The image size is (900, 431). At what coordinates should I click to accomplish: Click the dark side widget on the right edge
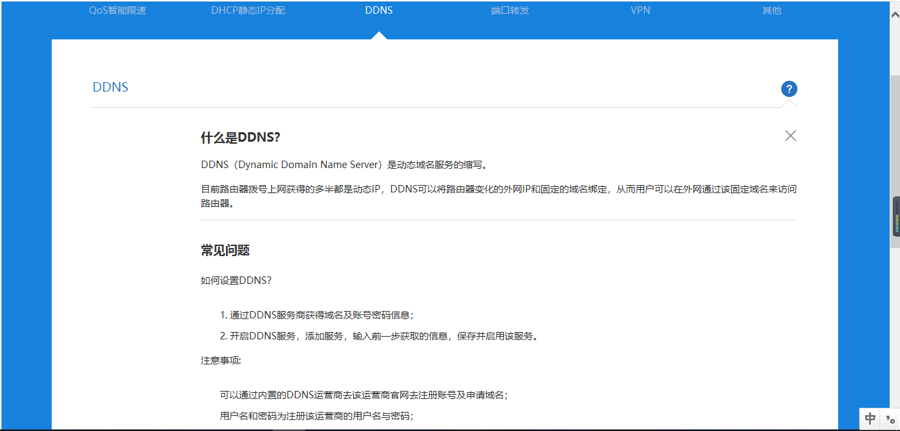(x=896, y=217)
